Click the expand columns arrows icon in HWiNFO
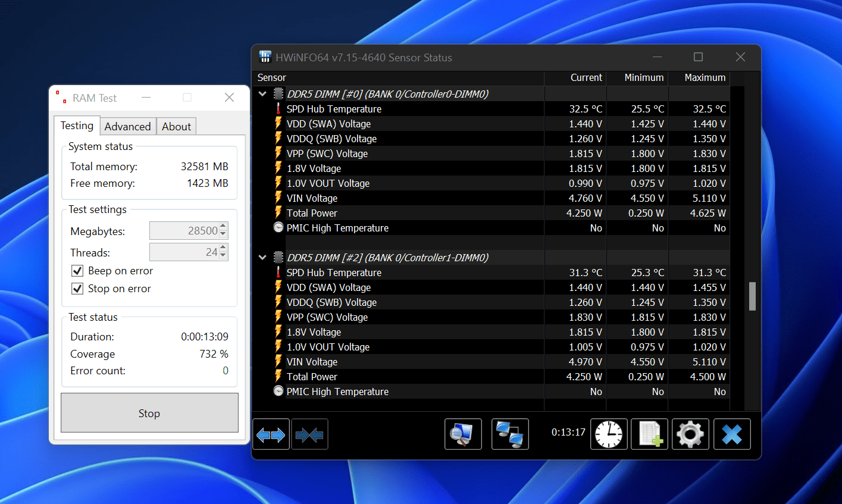The height and width of the screenshot is (504, 842). pos(271,434)
